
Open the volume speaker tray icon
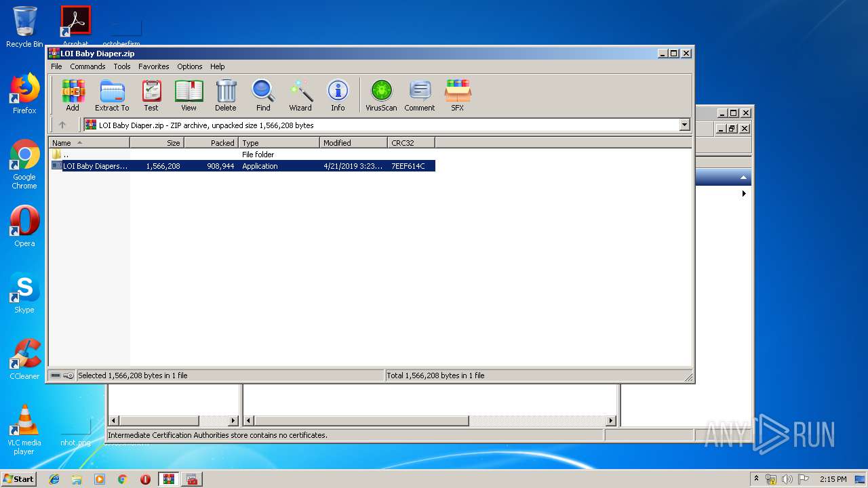(x=787, y=479)
